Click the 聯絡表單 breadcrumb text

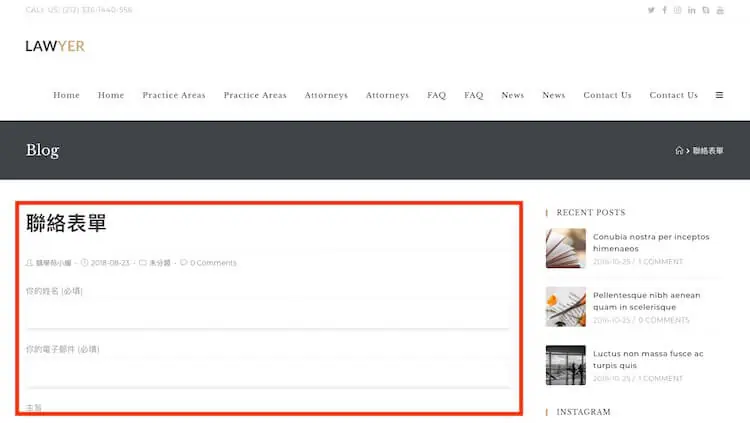point(708,151)
